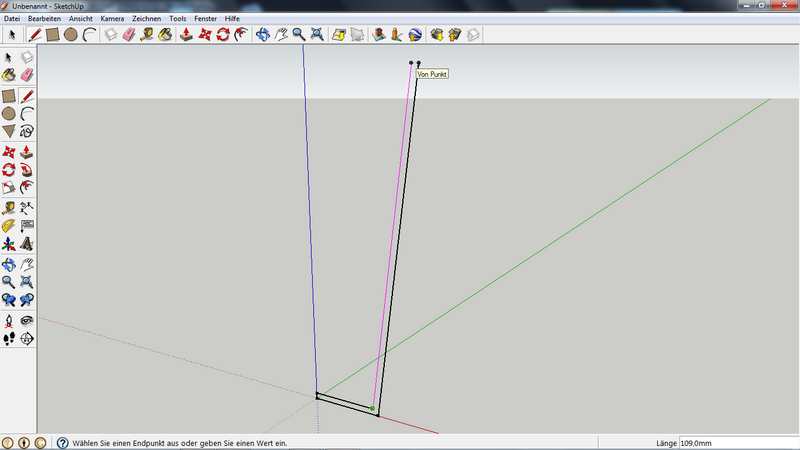Activate the Polygon tool in the left toolbar
This screenshot has height=450, width=800.
(x=9, y=131)
